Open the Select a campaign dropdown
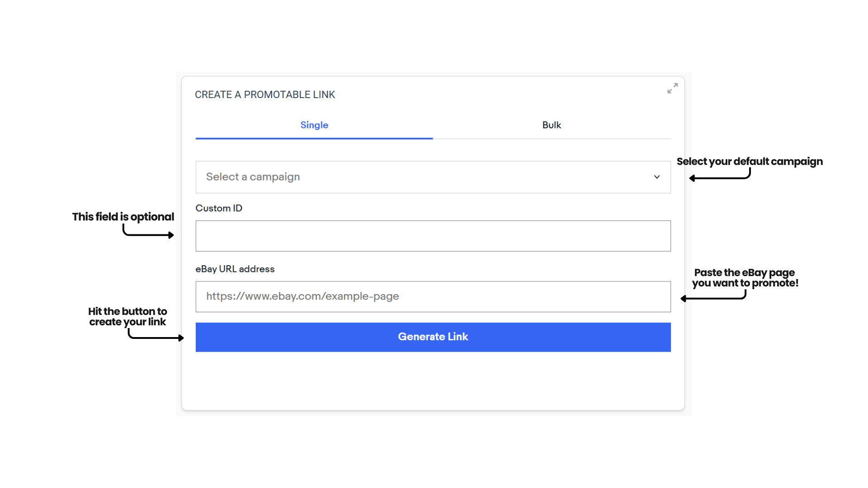The height and width of the screenshot is (488, 868). click(x=433, y=177)
